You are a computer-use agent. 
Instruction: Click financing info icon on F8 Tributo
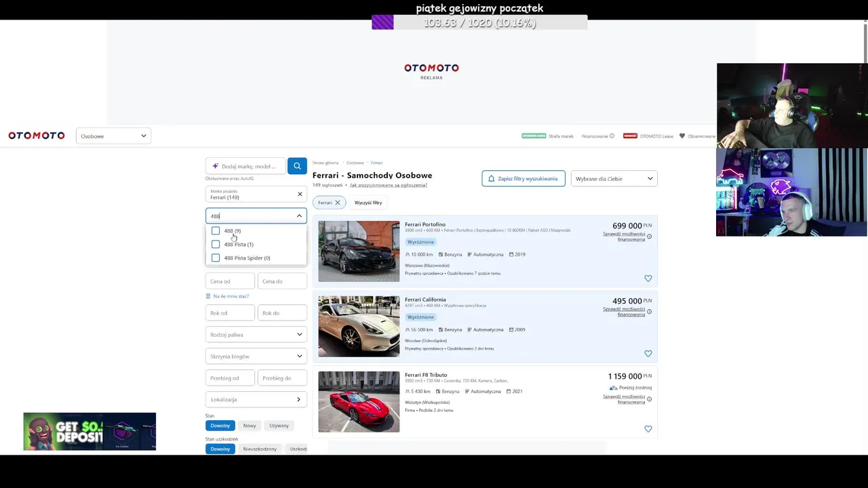649,399
